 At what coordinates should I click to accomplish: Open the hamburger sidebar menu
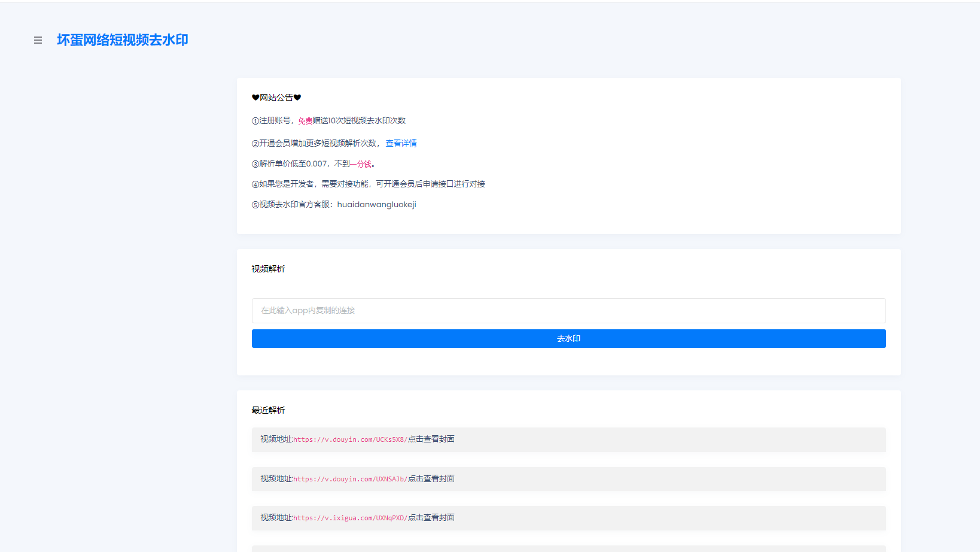tap(38, 40)
